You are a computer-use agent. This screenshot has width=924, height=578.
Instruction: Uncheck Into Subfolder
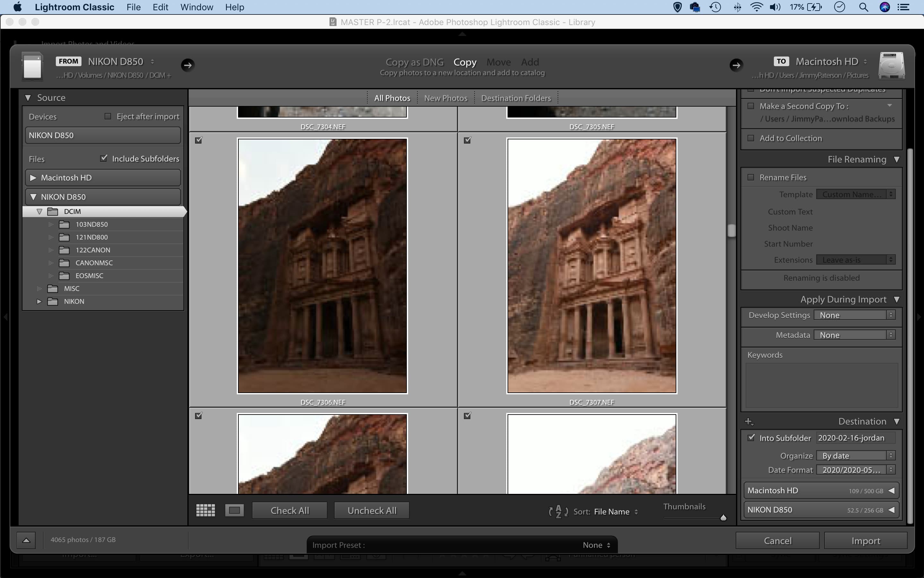751,438
